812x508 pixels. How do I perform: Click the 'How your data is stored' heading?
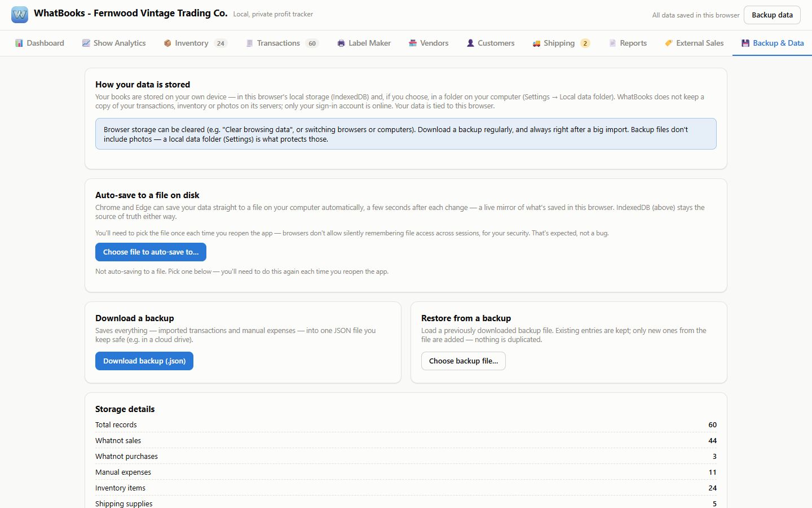(x=143, y=84)
